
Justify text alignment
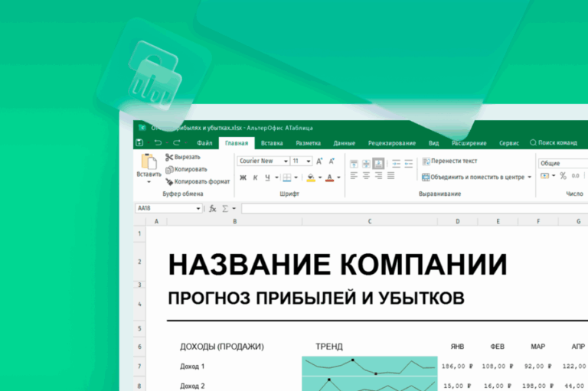[x=390, y=175]
